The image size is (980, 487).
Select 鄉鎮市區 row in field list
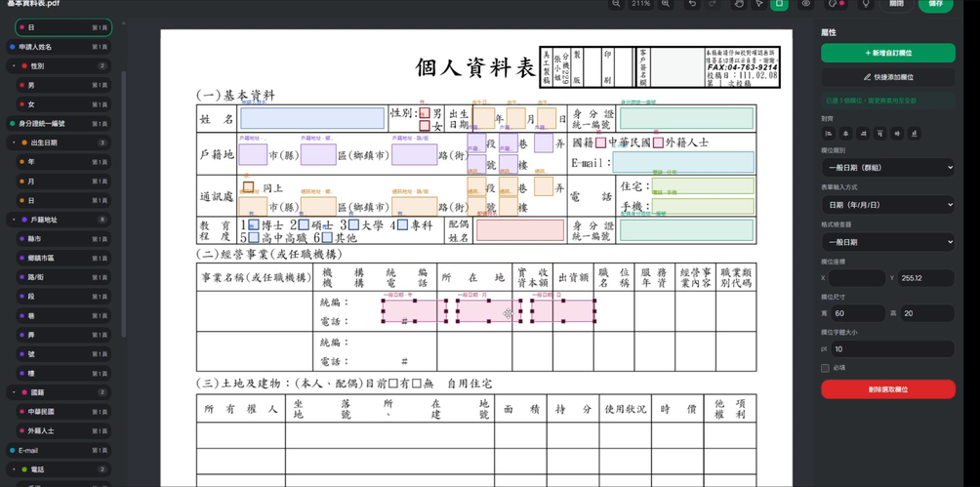point(63,259)
